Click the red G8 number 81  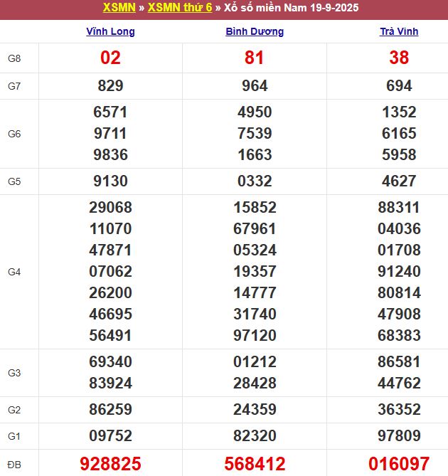coord(255,58)
